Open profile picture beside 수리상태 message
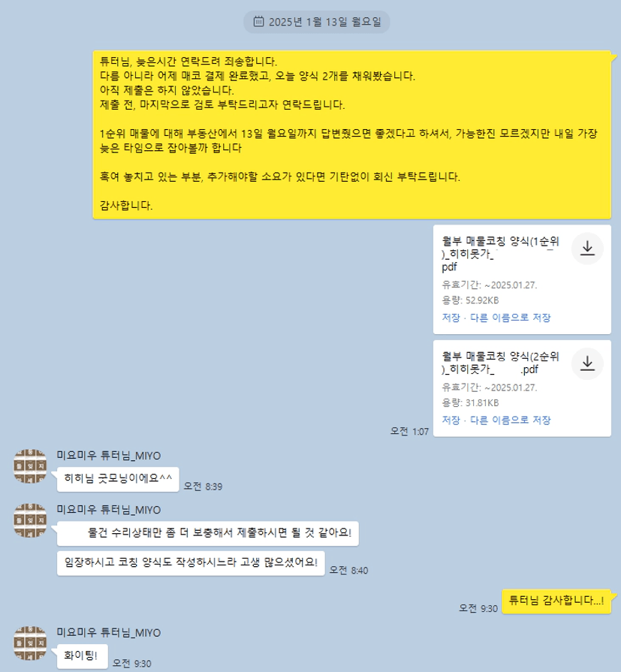The height and width of the screenshot is (672, 621). pyautogui.click(x=30, y=520)
